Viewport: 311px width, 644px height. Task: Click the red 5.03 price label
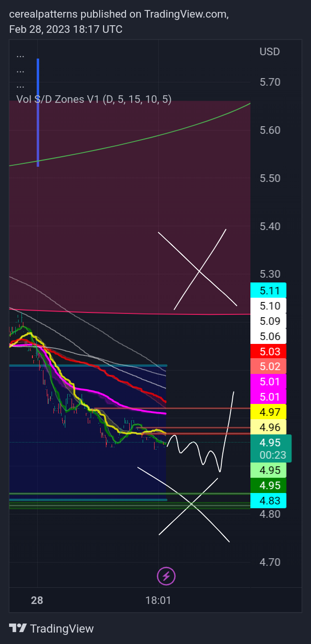click(268, 352)
